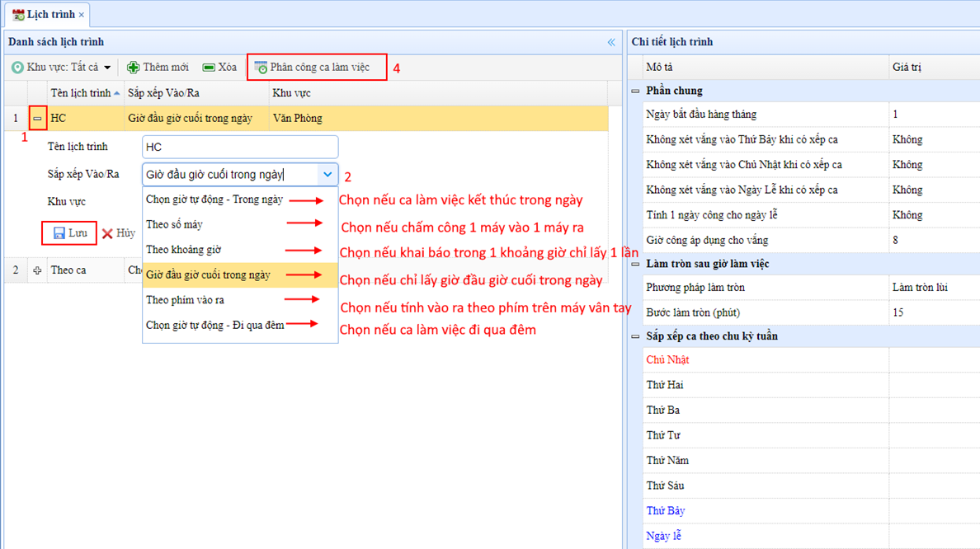Choose the Theo khoảng giờ option
This screenshot has height=549, width=980.
[x=240, y=250]
